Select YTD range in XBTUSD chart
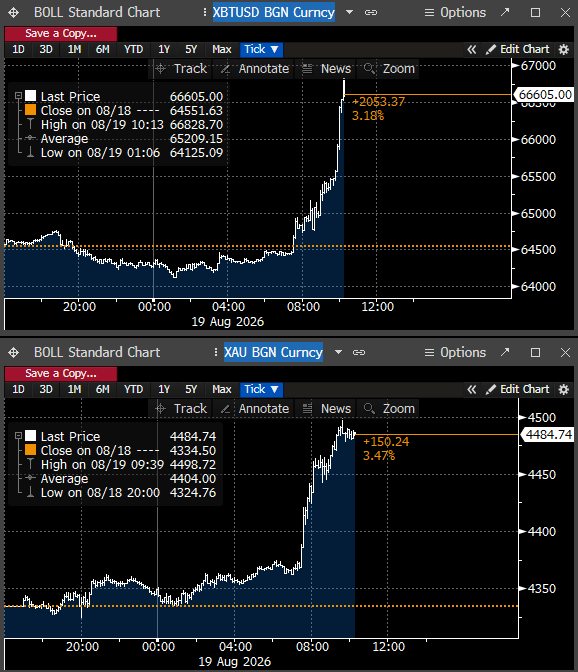The height and width of the screenshot is (672, 578). [x=133, y=49]
